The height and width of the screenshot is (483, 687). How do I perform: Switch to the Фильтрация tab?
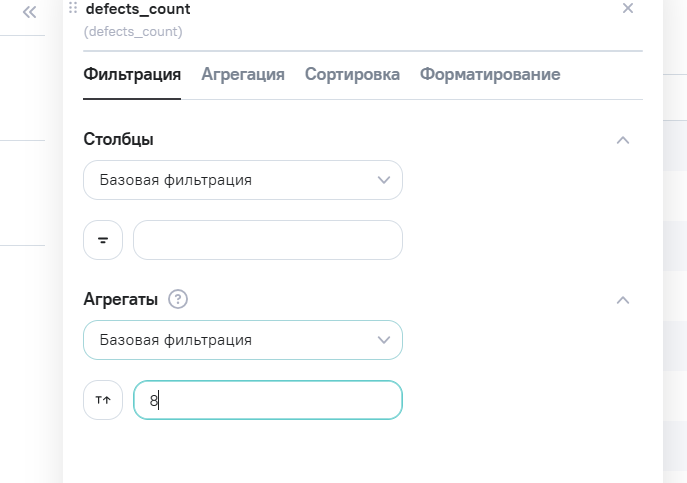coord(132,75)
